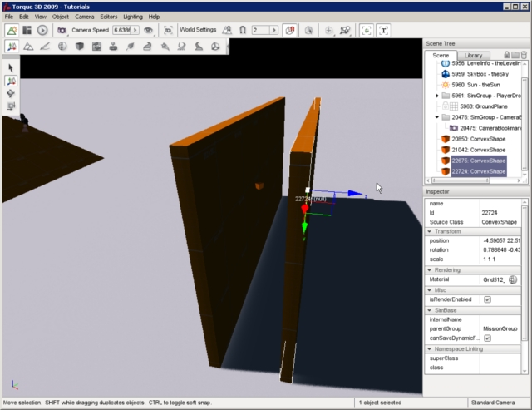This screenshot has width=532, height=410.
Task: Collapse the Transform section in Inspector
Action: [x=431, y=231]
